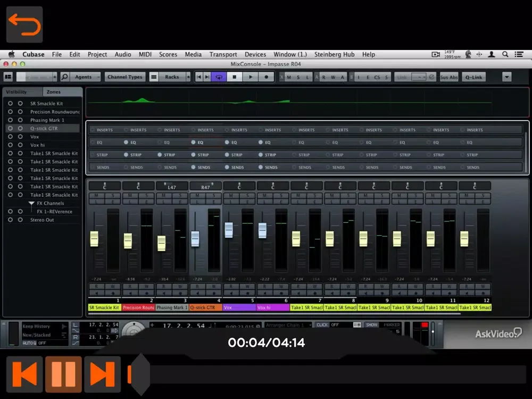Tap the orange back arrow icon
The image size is (532, 399).
click(24, 24)
